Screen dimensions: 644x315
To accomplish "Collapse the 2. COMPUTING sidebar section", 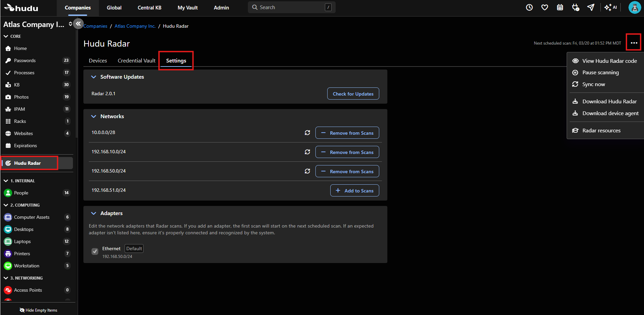I will point(22,205).
